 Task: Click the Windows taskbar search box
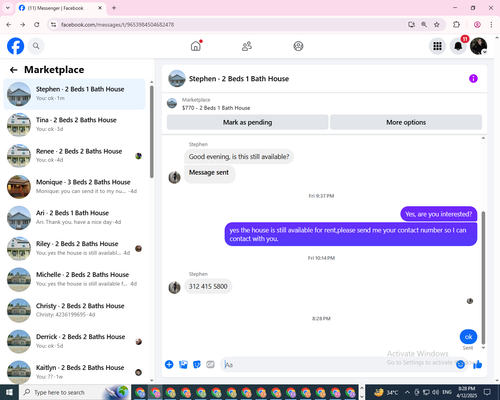pos(74,392)
